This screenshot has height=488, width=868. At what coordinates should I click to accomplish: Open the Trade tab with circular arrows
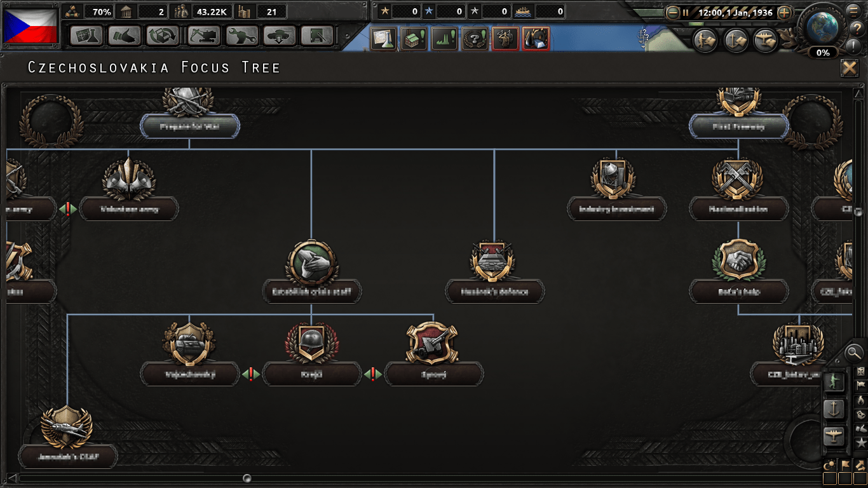click(163, 36)
